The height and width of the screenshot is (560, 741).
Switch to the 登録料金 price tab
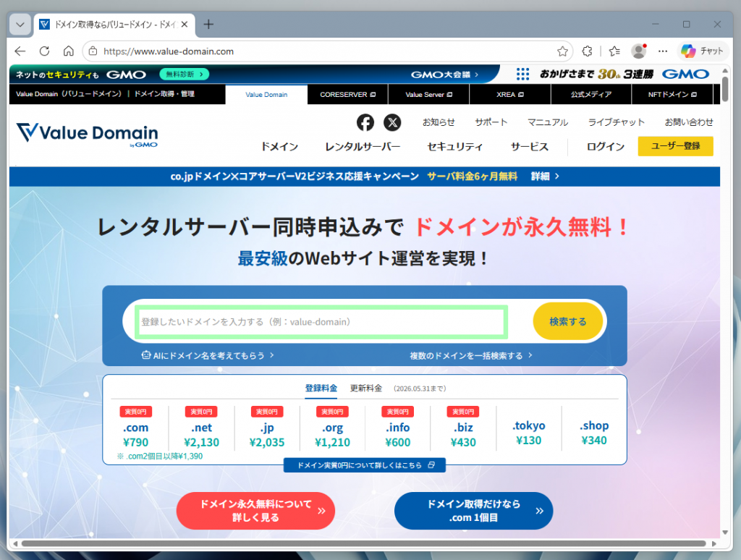pos(321,389)
